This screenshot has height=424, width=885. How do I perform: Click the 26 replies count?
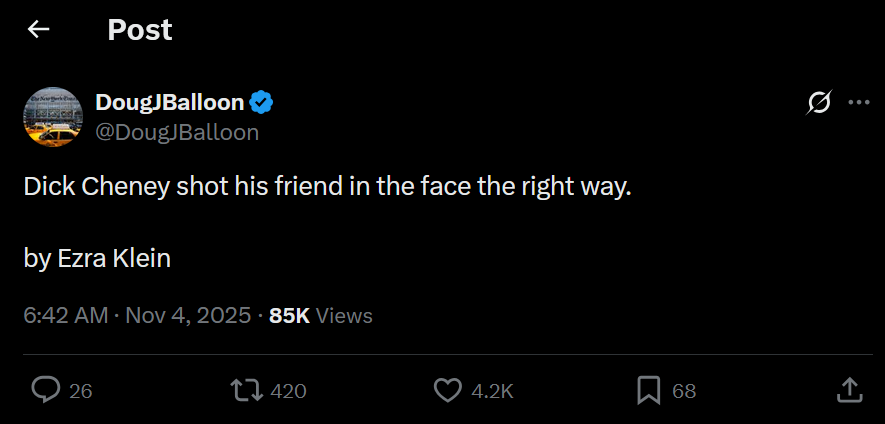click(x=81, y=391)
